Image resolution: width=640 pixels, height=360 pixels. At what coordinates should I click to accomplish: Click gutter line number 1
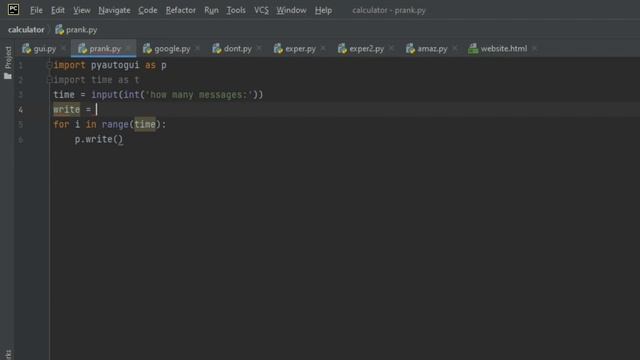point(20,65)
